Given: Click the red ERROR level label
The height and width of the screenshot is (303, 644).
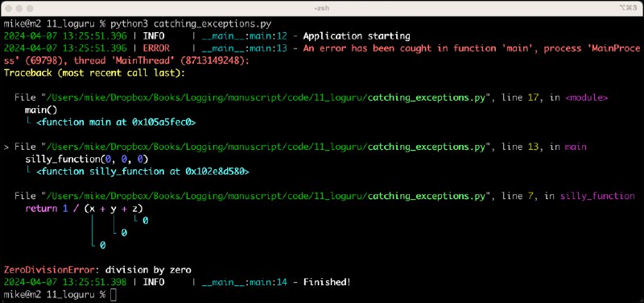Looking at the screenshot, I should pos(156,48).
